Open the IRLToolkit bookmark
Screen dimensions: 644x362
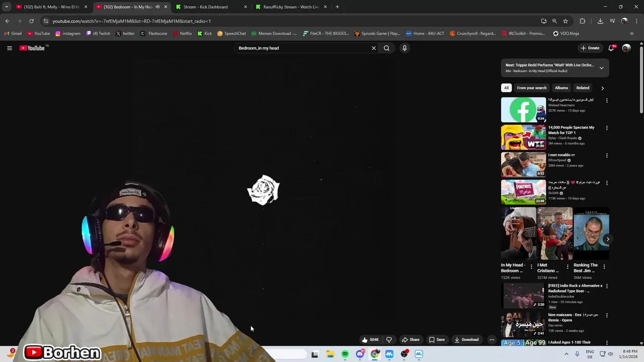(523, 34)
